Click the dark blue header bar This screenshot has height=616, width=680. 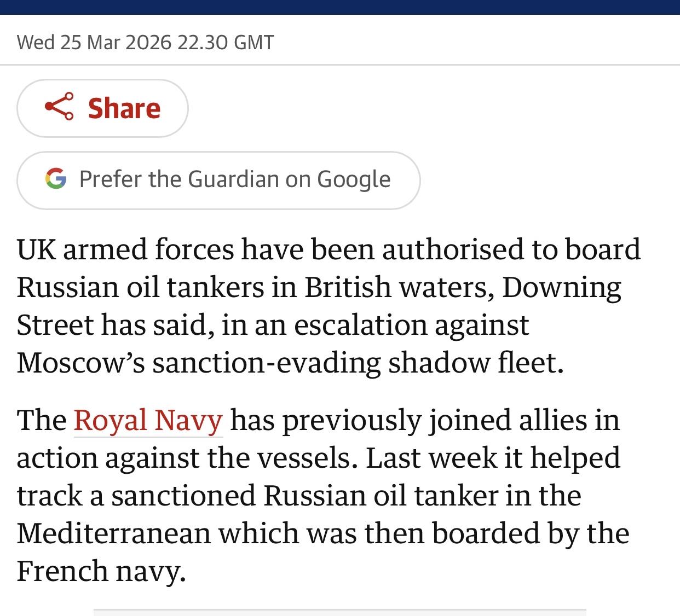339,7
